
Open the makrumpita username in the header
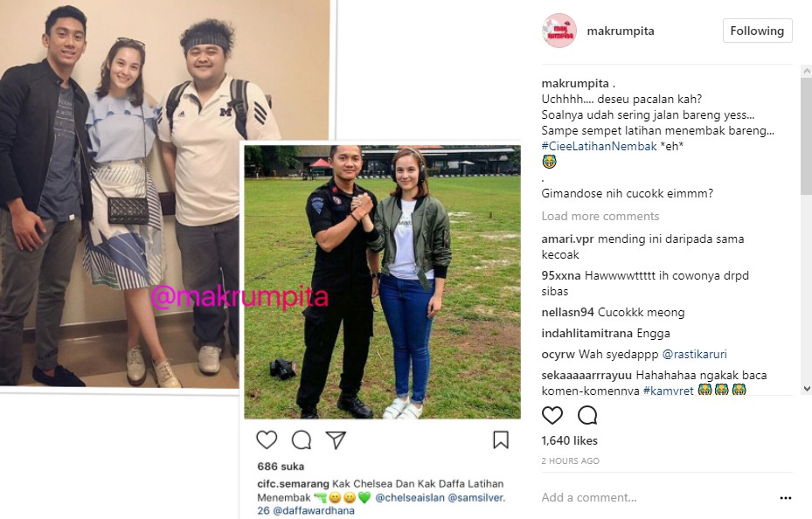pyautogui.click(x=621, y=31)
